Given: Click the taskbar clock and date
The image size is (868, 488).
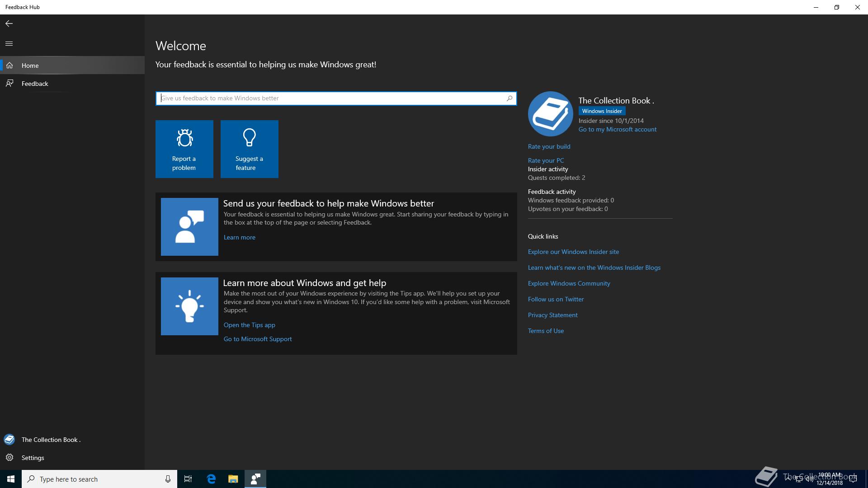Looking at the screenshot, I should point(830,479).
